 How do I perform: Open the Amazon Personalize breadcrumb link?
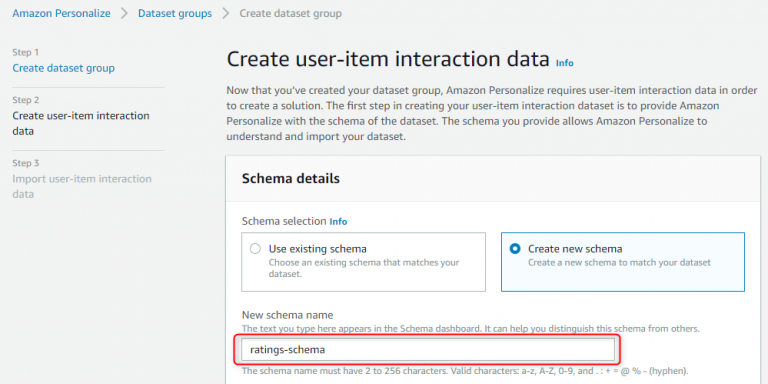[x=61, y=13]
